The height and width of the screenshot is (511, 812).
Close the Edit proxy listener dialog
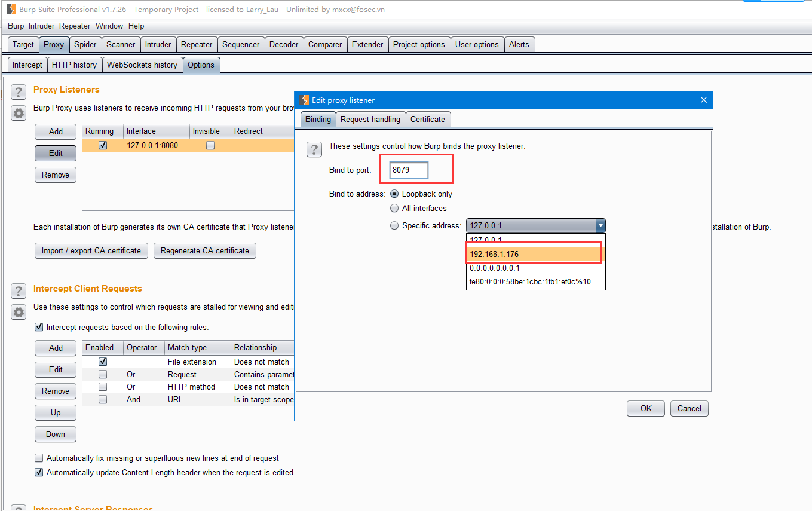(x=703, y=100)
